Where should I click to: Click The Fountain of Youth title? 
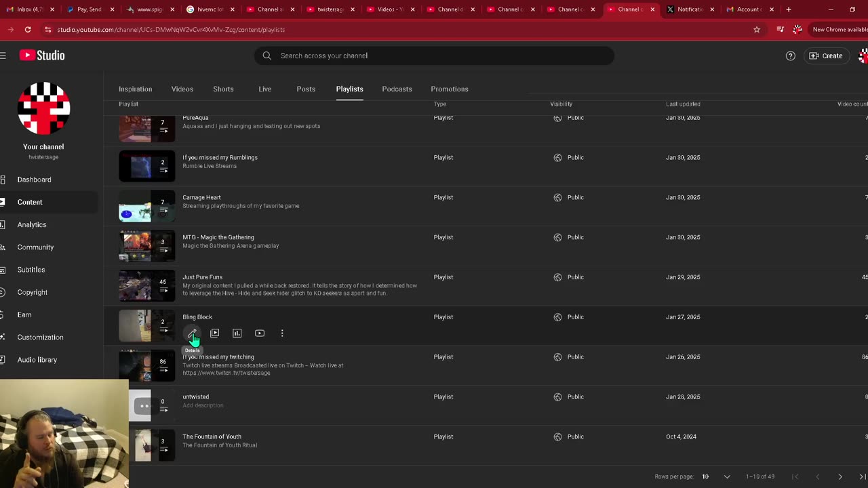(x=212, y=436)
